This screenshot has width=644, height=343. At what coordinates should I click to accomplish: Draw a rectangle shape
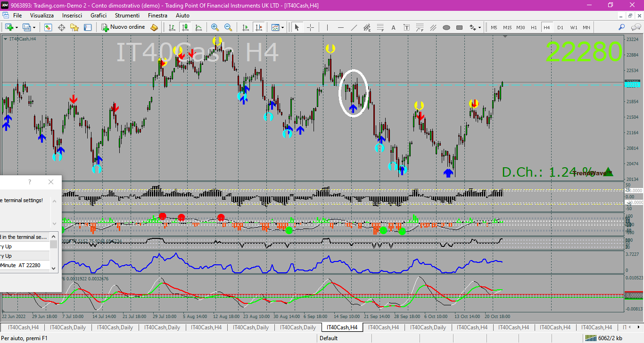point(459,27)
